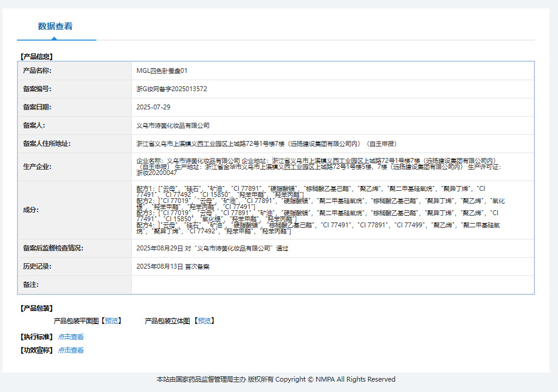The height and width of the screenshot is (392, 558).
Task: Select the 成分 row label
Action: [x=30, y=210]
